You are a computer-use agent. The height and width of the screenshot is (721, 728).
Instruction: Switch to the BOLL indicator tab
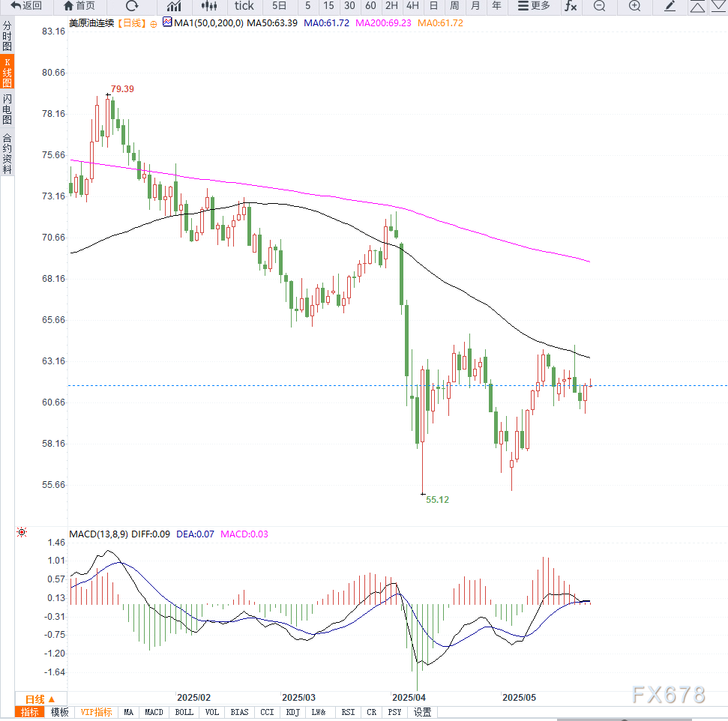[184, 712]
